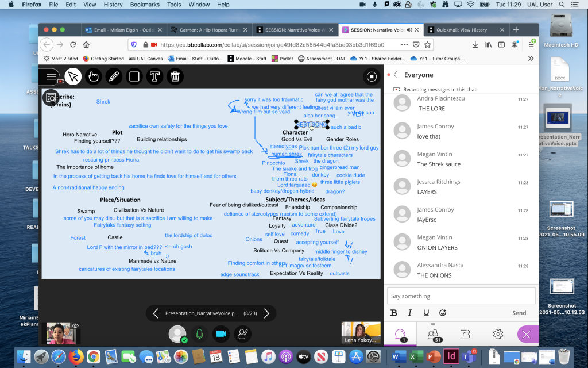Select the Pencil drawing tool
Image resolution: width=588 pixels, height=368 pixels.
[114, 76]
